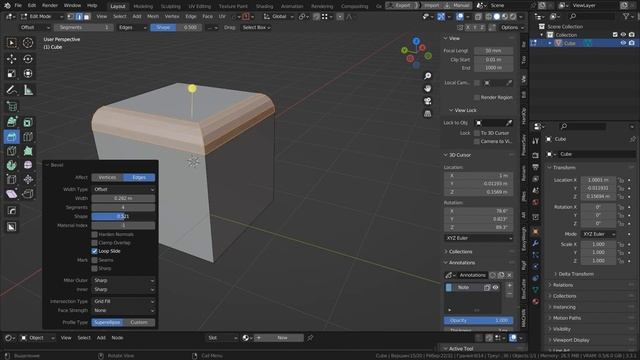Click the Width field showing 0.282 m
The width and height of the screenshot is (640, 360).
[x=123, y=198]
